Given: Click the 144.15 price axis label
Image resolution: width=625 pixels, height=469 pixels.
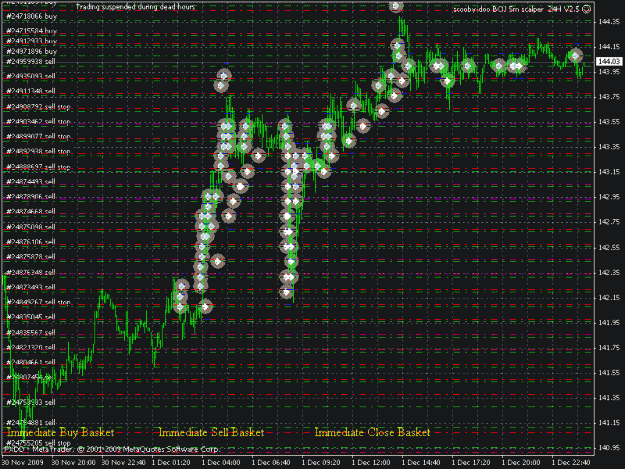Looking at the screenshot, I should 609,47.
